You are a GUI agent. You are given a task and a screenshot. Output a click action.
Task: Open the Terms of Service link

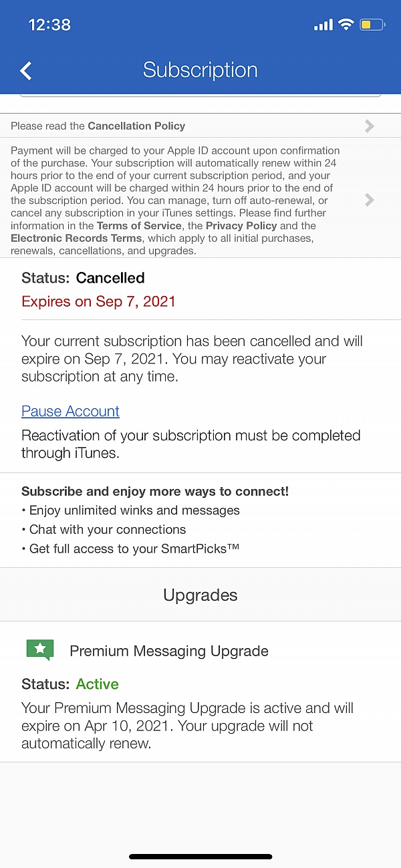tap(140, 226)
